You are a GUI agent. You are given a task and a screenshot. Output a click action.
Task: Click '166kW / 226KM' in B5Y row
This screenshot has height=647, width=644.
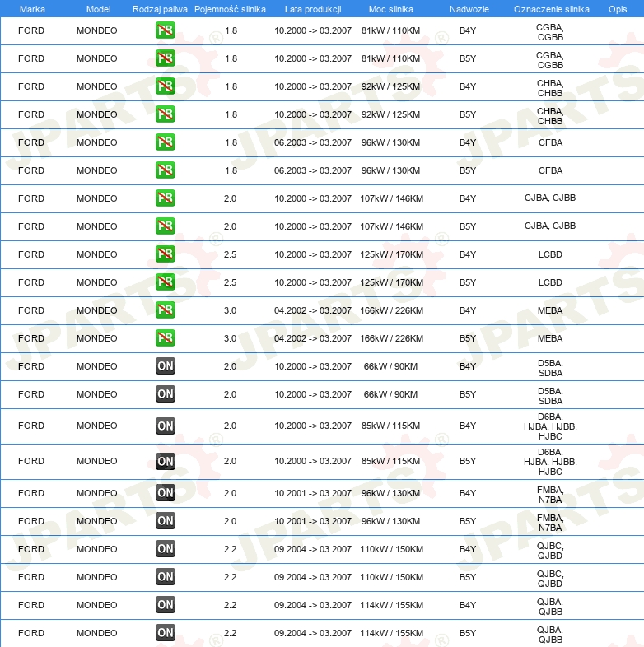(391, 338)
